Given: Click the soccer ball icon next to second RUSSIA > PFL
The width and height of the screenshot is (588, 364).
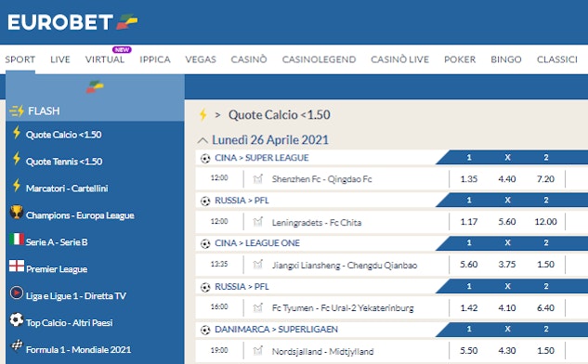Looking at the screenshot, I should pos(205,287).
